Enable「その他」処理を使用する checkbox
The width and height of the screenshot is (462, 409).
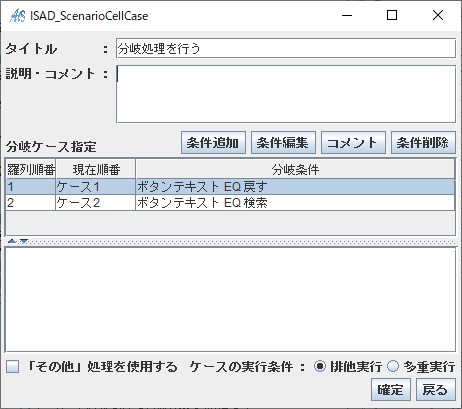[13, 367]
